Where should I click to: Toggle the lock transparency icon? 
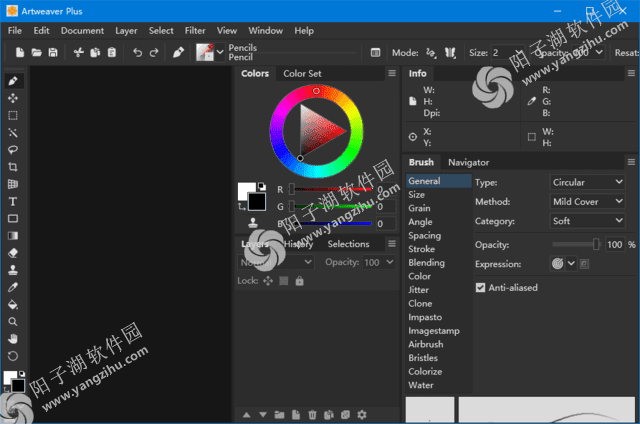[x=284, y=281]
